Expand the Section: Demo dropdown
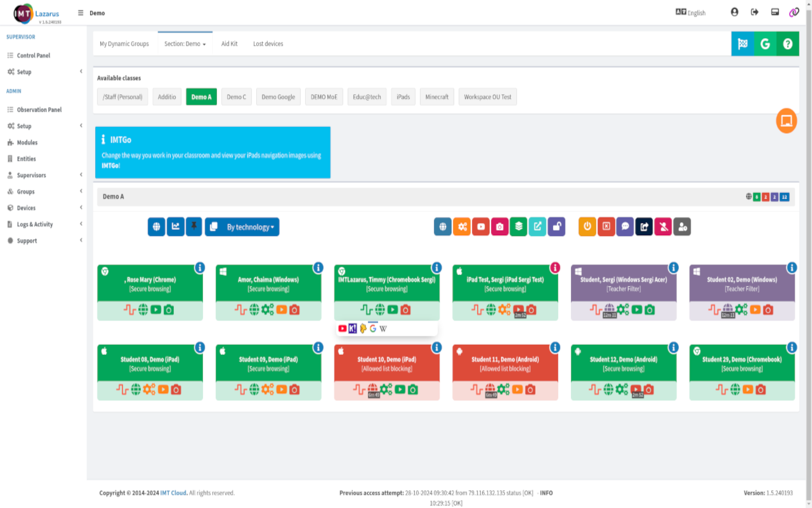 (x=185, y=44)
